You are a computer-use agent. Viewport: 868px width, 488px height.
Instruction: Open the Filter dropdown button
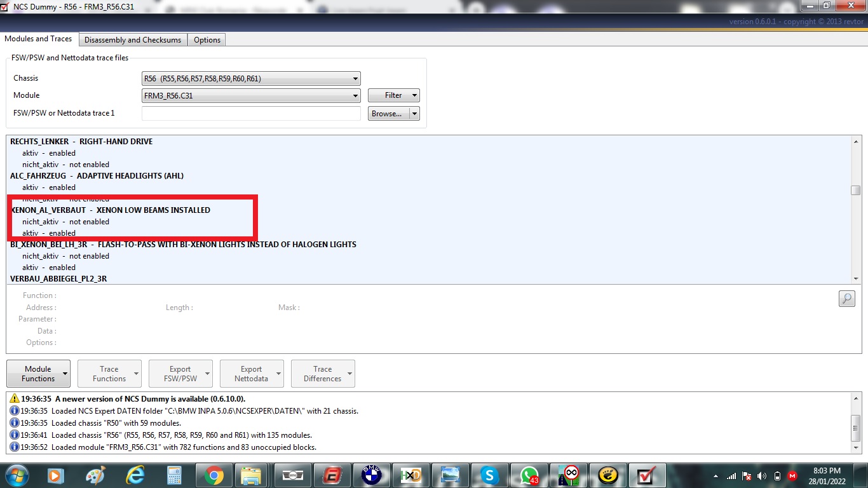tap(393, 95)
